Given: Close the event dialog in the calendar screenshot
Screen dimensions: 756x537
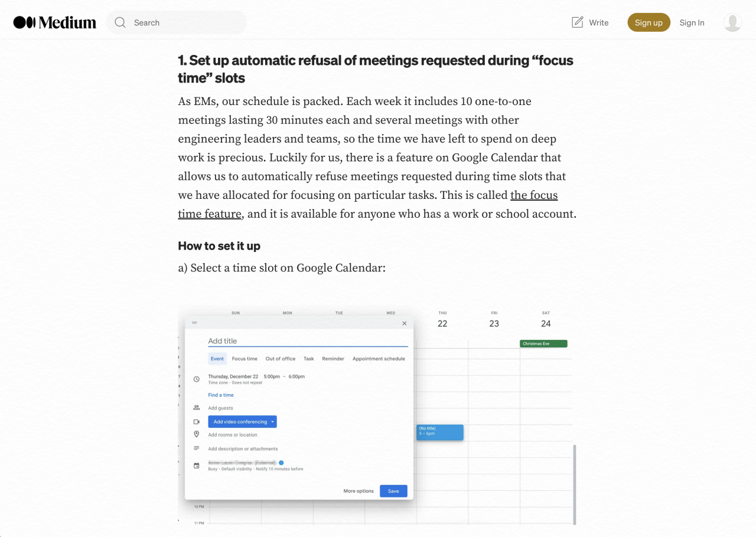Looking at the screenshot, I should click(405, 323).
